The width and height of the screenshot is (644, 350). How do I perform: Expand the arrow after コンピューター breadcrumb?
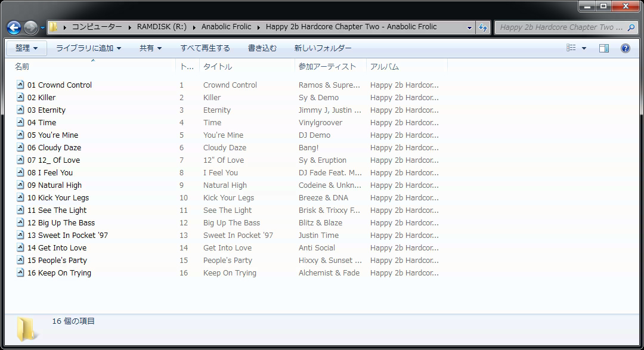point(130,27)
